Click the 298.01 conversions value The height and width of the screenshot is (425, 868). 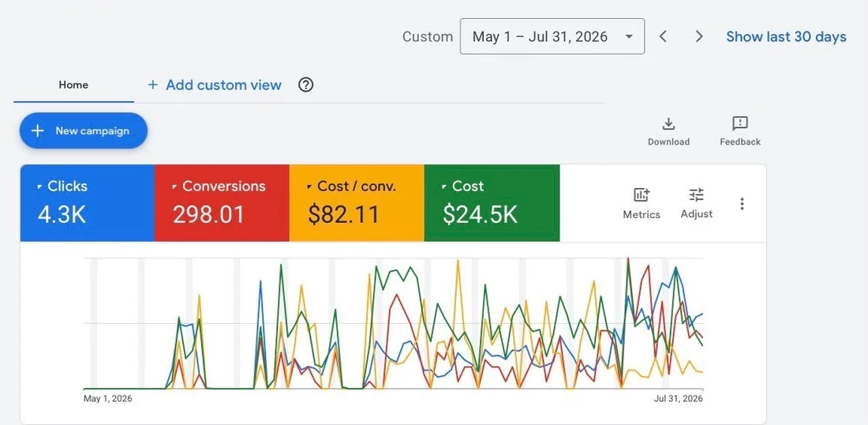(208, 215)
